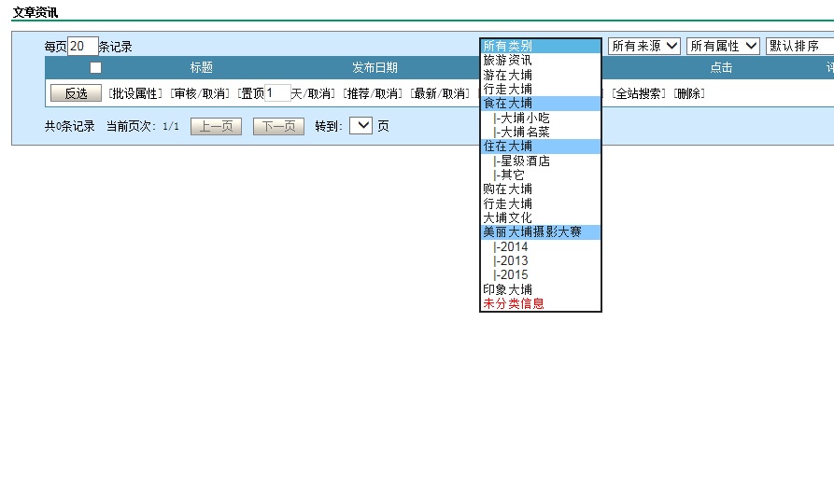The image size is (834, 504).
Task: Tick the select-all checkbox in table header
Action: [x=95, y=67]
